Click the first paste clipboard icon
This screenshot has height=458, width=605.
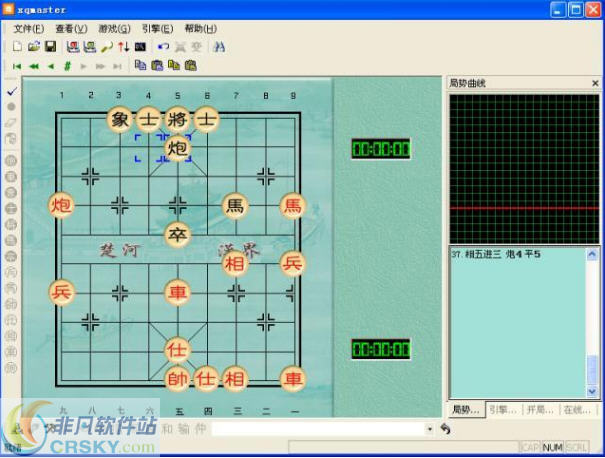(157, 65)
